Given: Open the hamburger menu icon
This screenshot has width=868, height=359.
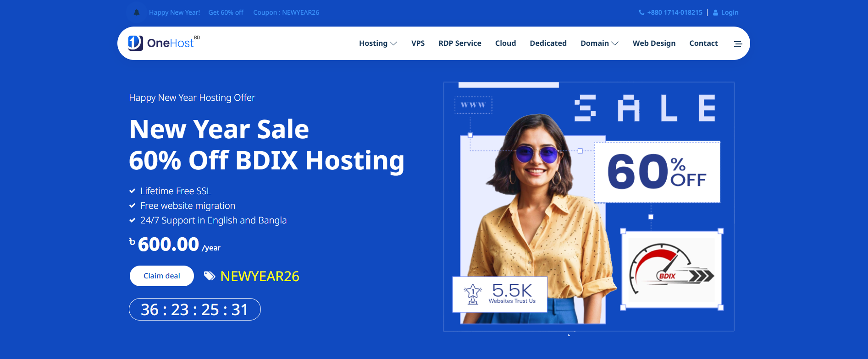Looking at the screenshot, I should click(738, 44).
